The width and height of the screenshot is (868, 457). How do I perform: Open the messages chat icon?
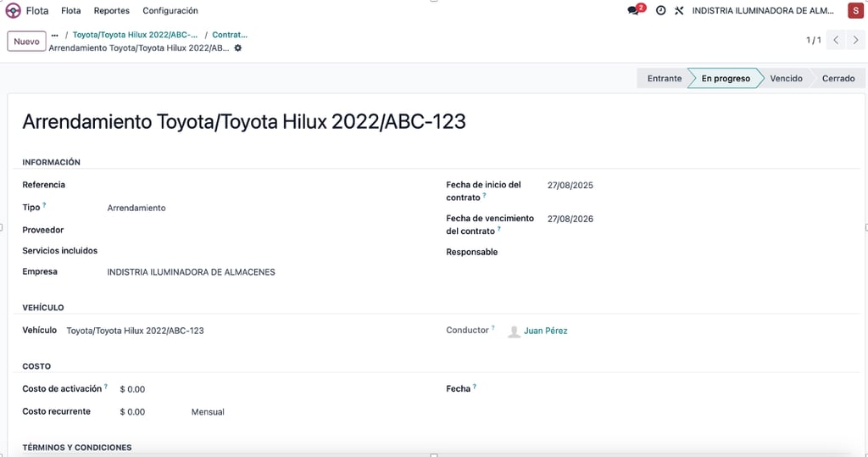(x=633, y=10)
